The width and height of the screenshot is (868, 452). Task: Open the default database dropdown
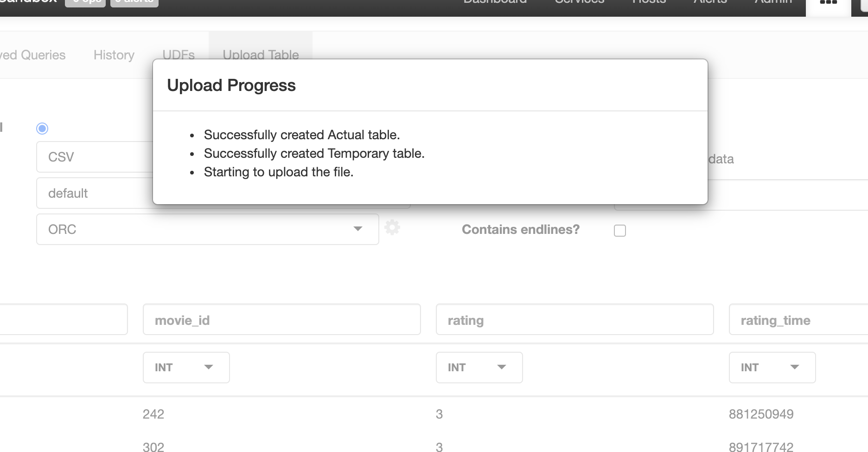(95, 193)
